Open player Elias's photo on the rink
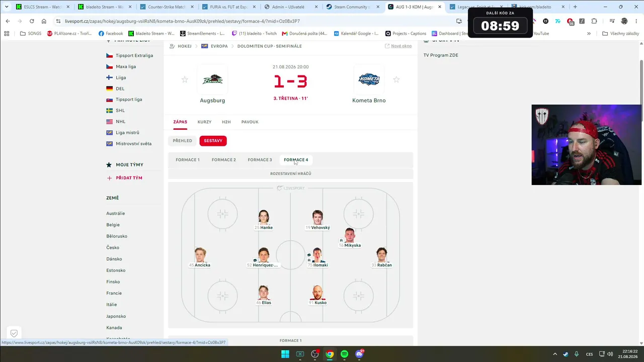The height and width of the screenshot is (362, 644). [264, 293]
